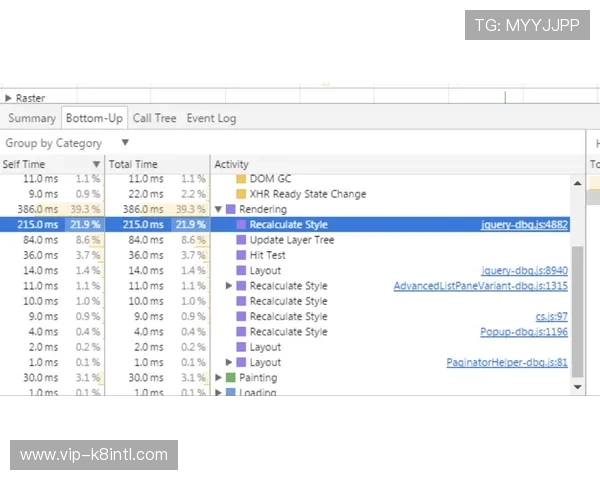Click the Self Time sort arrow
This screenshot has height=480, width=600.
tap(96, 164)
